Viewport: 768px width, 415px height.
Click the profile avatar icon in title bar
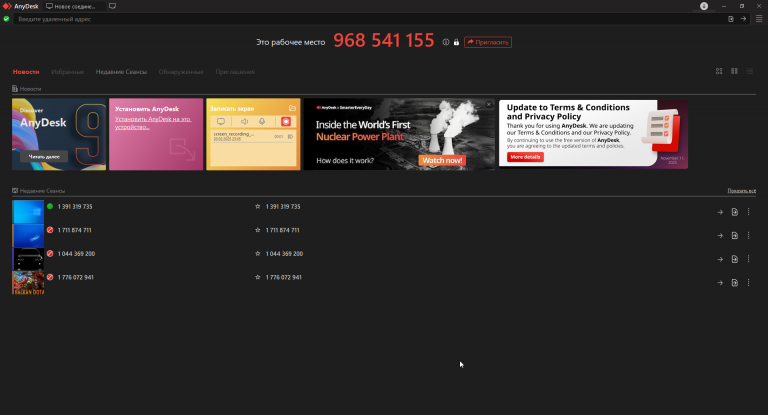click(704, 6)
